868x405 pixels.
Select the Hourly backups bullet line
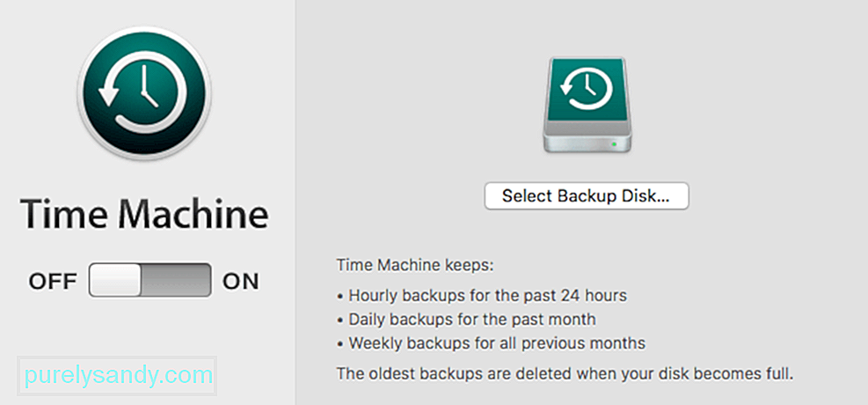click(x=482, y=296)
